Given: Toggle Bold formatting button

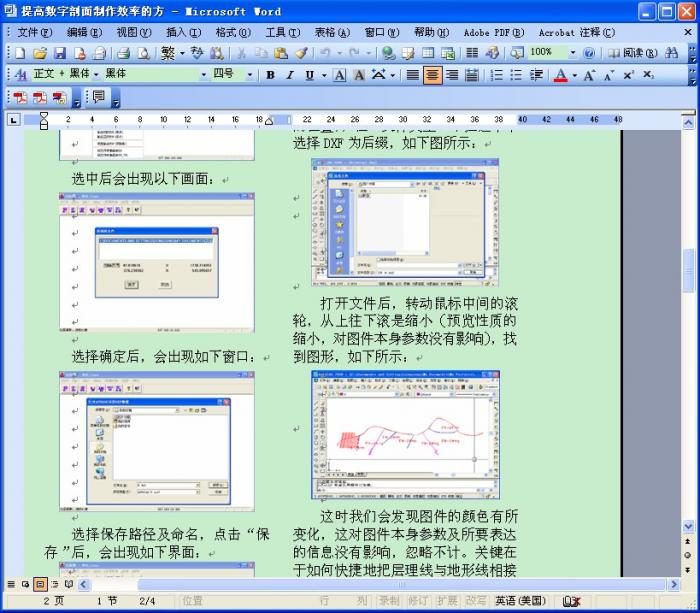Looking at the screenshot, I should coord(270,75).
